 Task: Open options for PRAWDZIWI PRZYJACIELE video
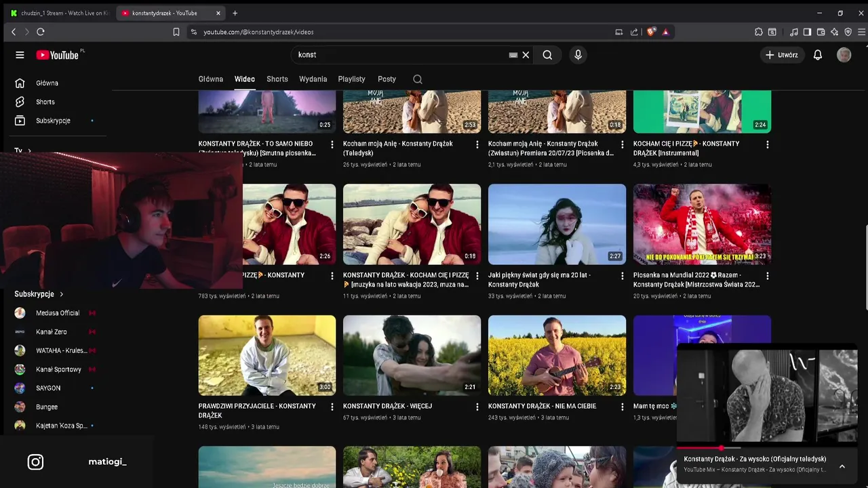click(332, 407)
